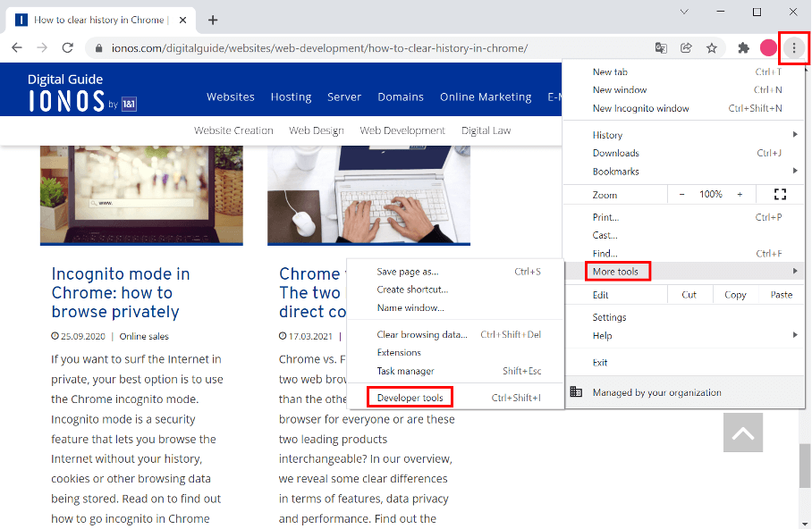Click the Domains navigation link
Viewport: 812px width, 529px height.
(401, 97)
